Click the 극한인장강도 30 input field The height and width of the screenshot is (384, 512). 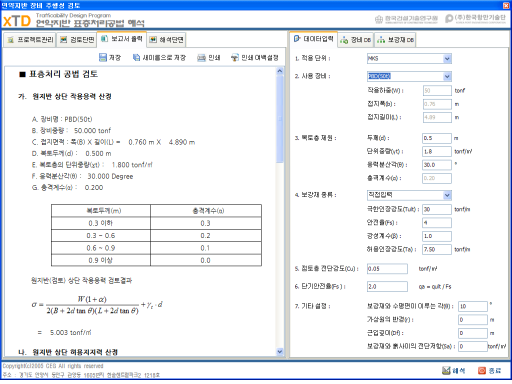point(437,209)
